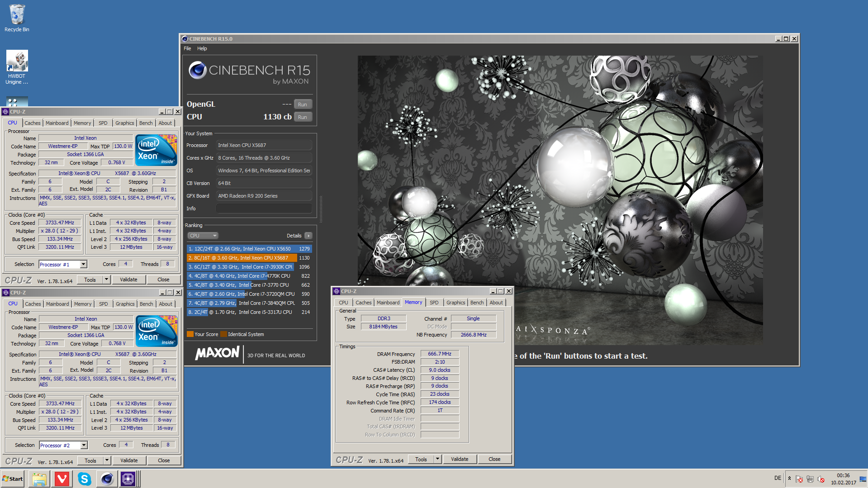This screenshot has height=488, width=868.
Task: Click the volume tray icon
Action: pos(821,479)
